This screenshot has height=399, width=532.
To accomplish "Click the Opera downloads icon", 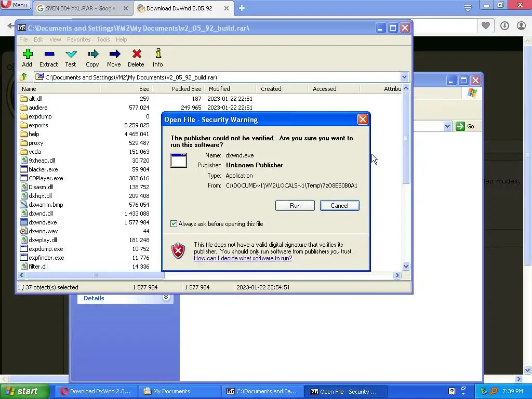I will 504,25.
